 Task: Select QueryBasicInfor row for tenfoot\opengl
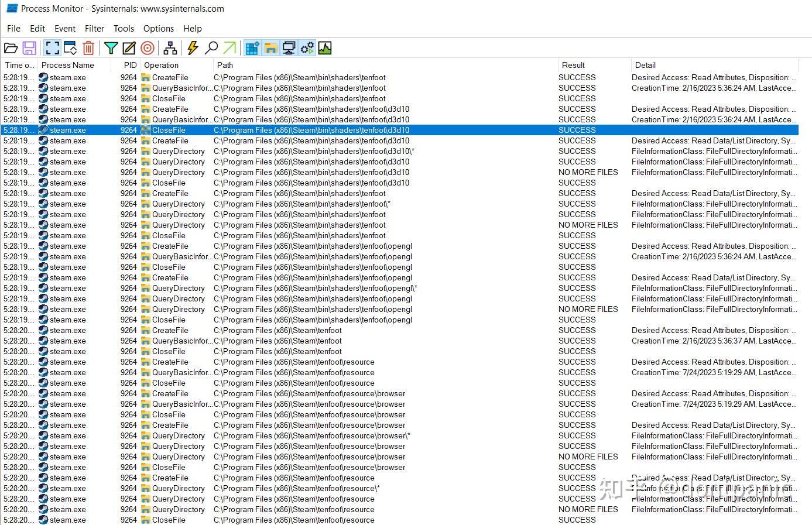click(400, 256)
